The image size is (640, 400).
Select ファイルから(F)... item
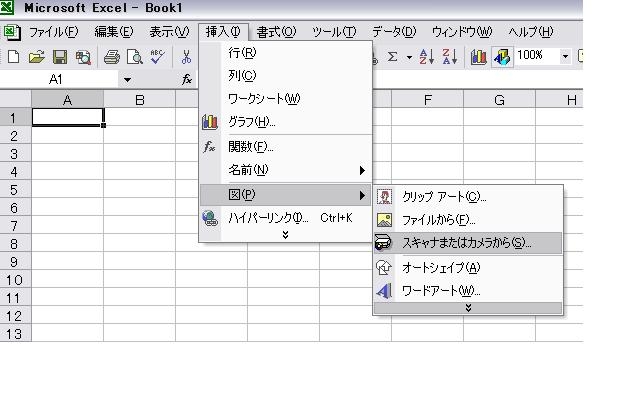tap(468, 220)
